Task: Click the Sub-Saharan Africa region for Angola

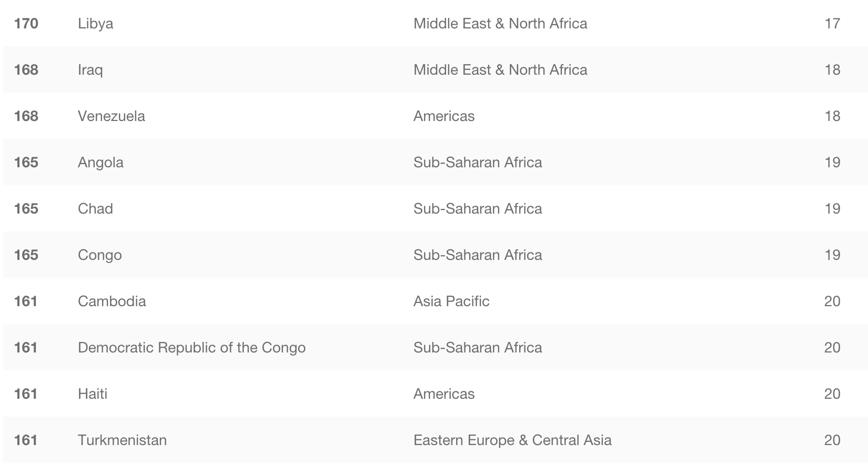Action: (x=478, y=162)
